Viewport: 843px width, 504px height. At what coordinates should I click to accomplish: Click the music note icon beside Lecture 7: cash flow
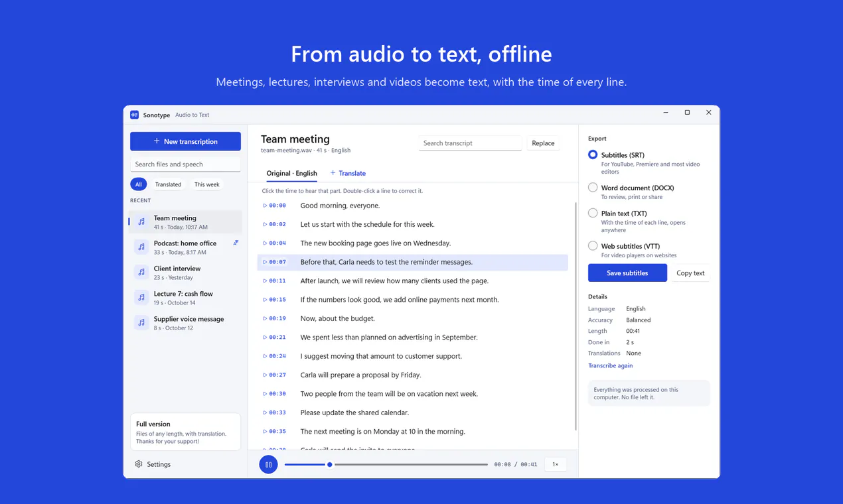pyautogui.click(x=141, y=298)
